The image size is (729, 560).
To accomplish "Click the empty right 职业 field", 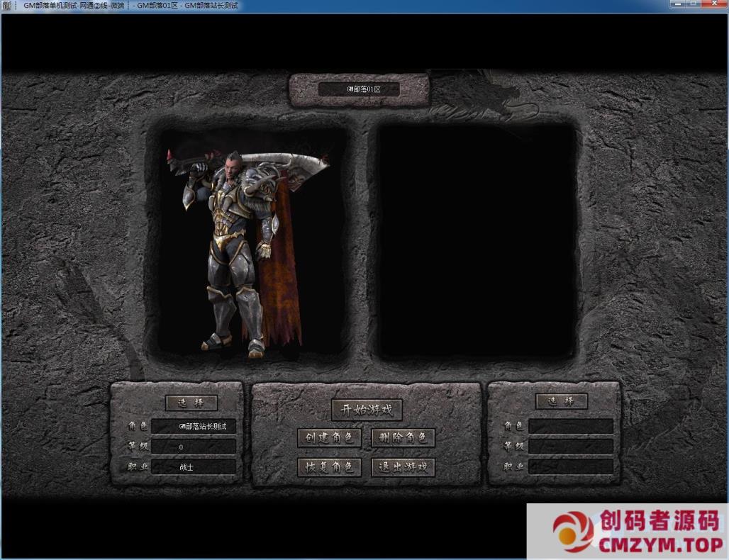I will [570, 467].
